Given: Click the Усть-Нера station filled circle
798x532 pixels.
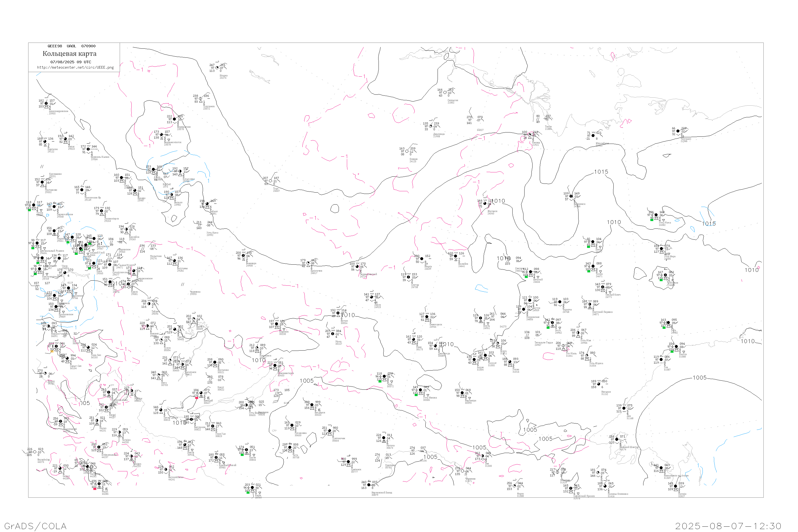Looking at the screenshot, I should [662, 249].
